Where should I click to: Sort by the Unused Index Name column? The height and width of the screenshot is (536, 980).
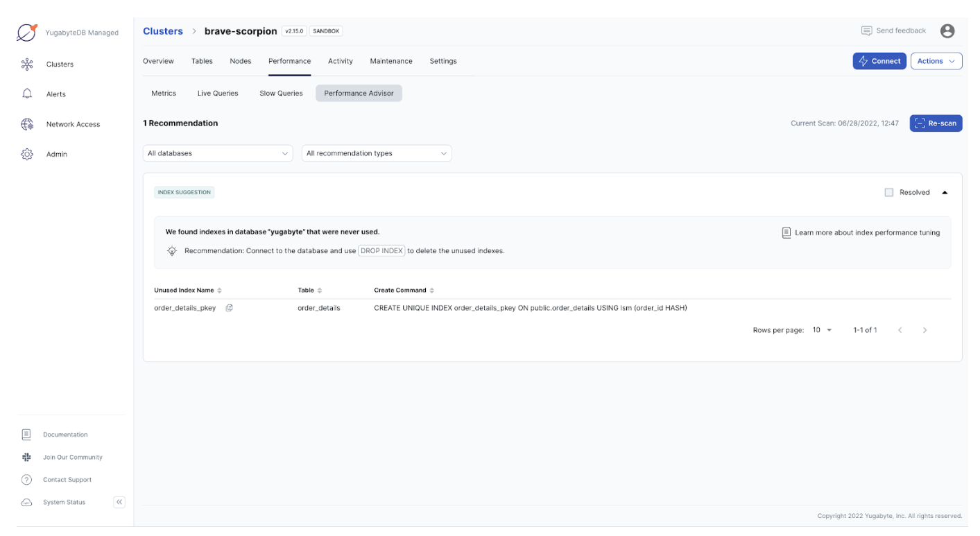pyautogui.click(x=219, y=290)
